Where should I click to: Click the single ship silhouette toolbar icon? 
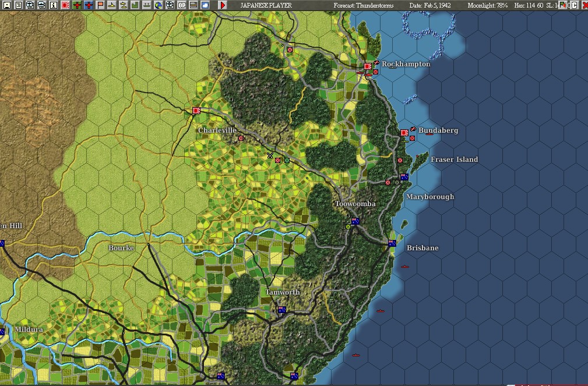click(112, 5)
